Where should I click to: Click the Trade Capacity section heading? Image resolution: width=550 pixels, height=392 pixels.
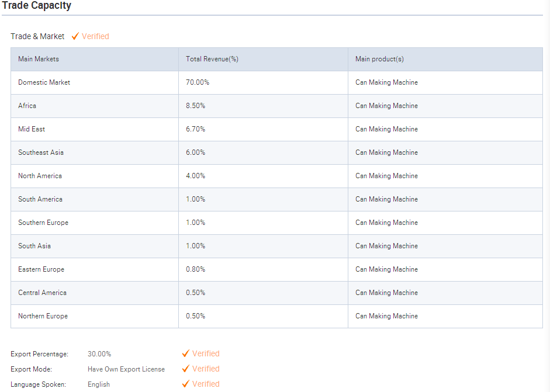coord(36,5)
